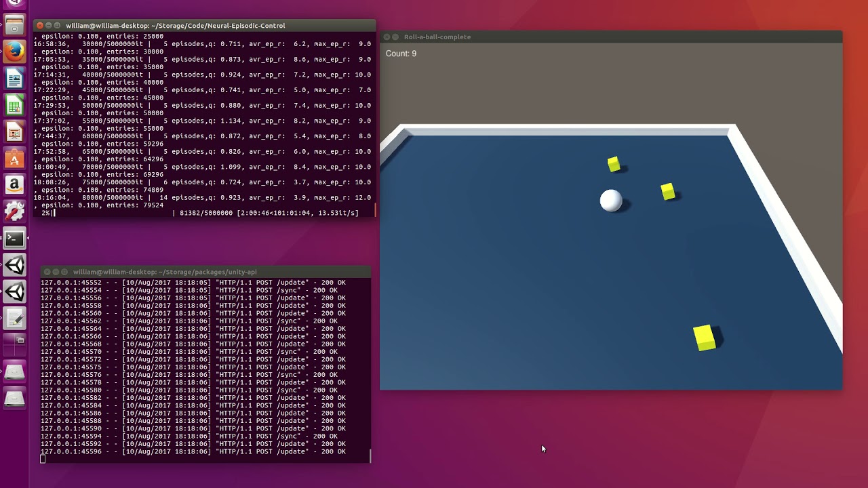Minimize the unity-api terminal window

tap(56, 272)
